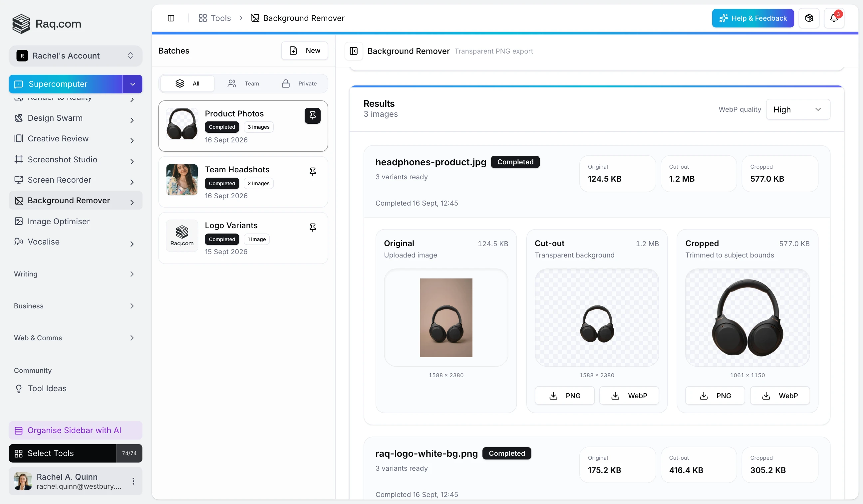Screen dimensions: 863x504
Task: Click the package search icon in header
Action: (809, 18)
